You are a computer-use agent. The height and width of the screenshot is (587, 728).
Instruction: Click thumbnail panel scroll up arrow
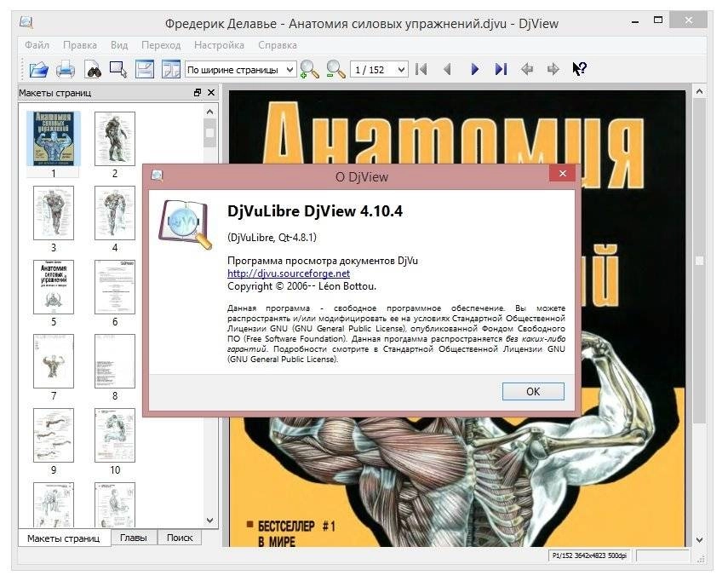tap(209, 112)
